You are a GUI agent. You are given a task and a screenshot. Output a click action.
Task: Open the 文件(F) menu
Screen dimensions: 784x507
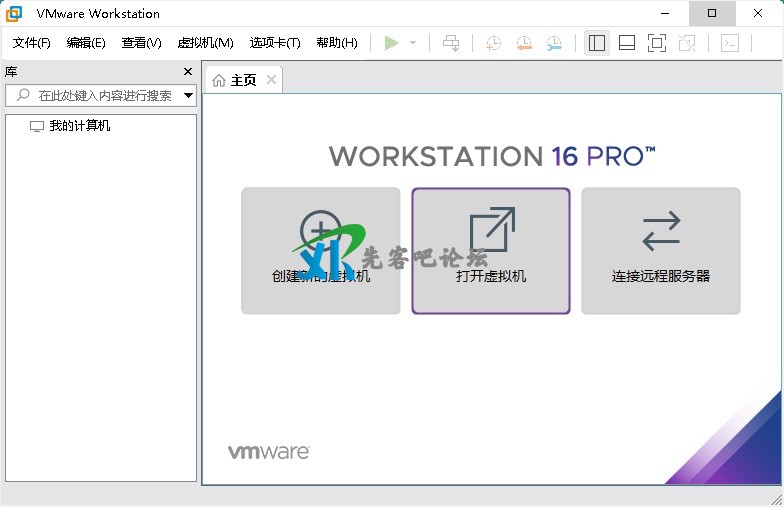coord(31,43)
